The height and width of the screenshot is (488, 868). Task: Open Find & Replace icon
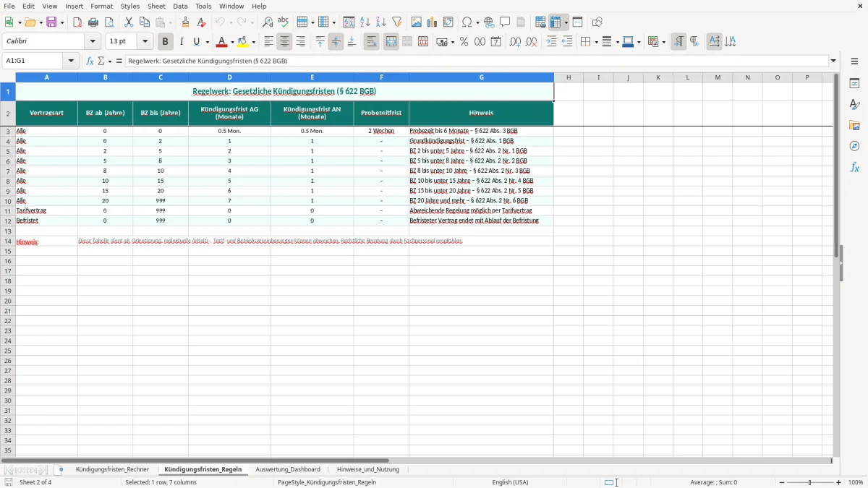(x=268, y=22)
